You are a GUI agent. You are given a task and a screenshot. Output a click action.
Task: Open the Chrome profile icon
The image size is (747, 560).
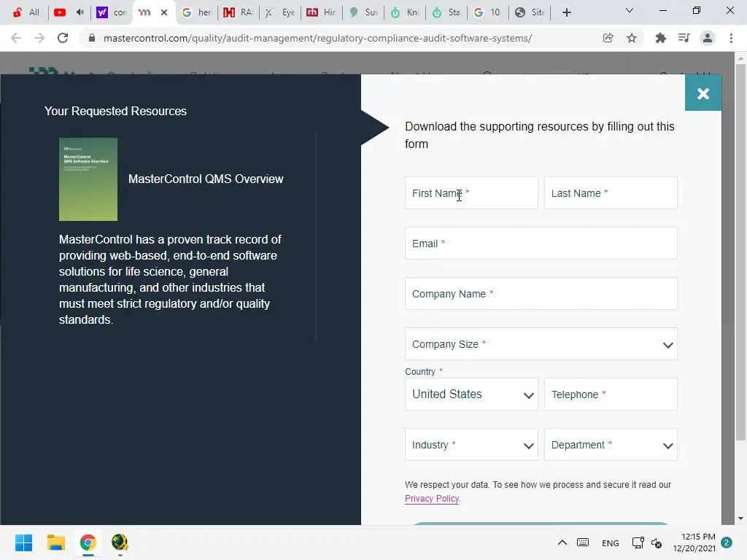pyautogui.click(x=708, y=38)
